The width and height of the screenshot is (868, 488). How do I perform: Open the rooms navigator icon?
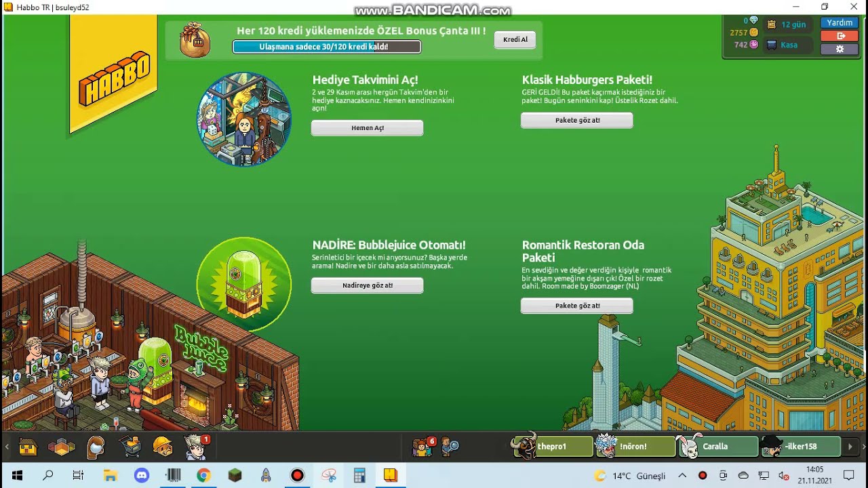pos(61,447)
